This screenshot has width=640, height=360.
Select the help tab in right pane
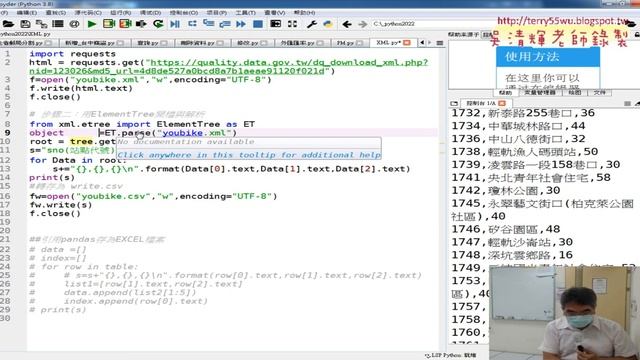point(505,93)
